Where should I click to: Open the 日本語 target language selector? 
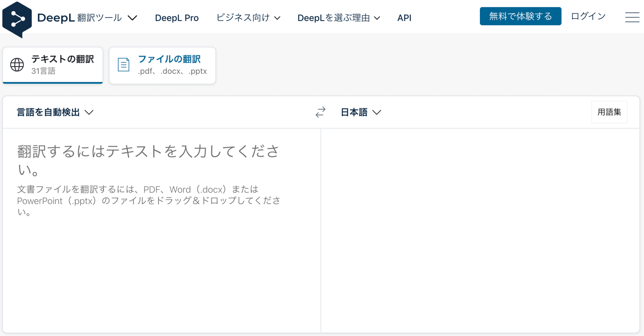(361, 112)
